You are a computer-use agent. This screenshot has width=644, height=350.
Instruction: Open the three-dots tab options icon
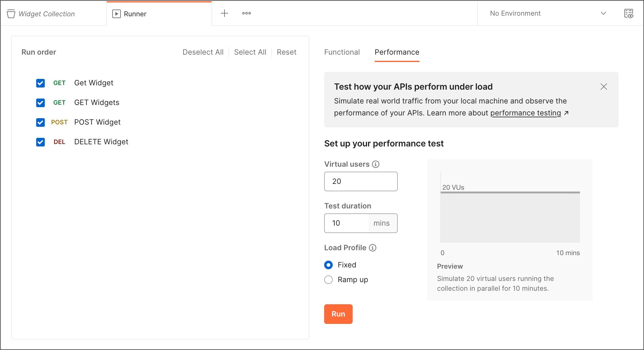tap(246, 13)
